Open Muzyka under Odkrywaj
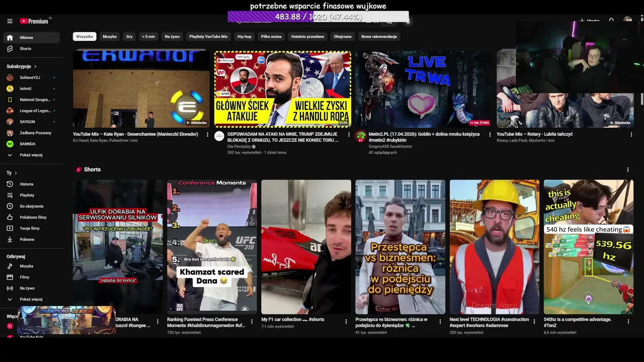 coord(32,266)
